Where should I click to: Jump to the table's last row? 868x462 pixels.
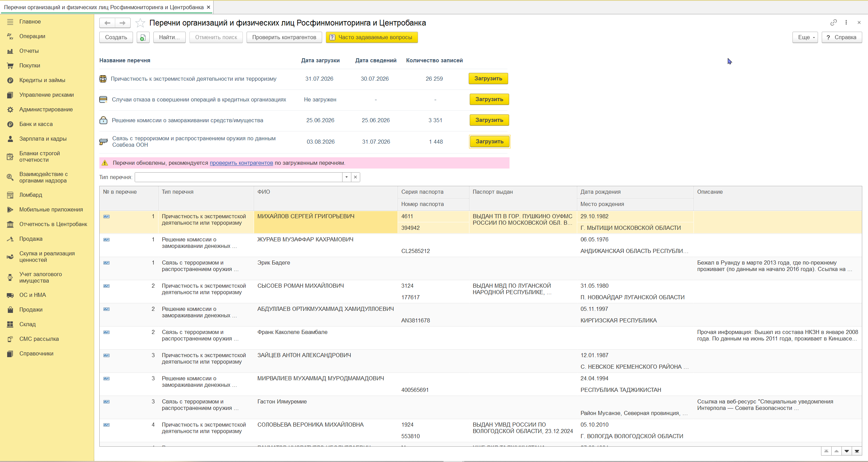point(857,451)
